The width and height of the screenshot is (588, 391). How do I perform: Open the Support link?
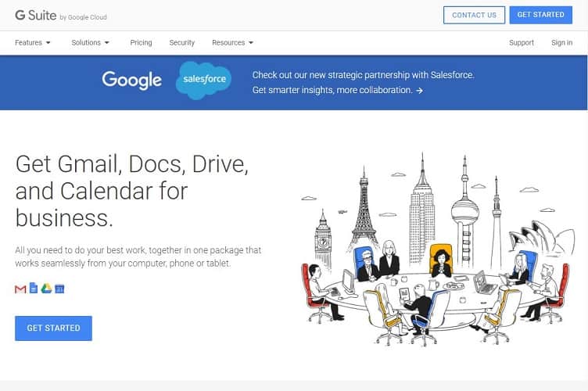[522, 43]
